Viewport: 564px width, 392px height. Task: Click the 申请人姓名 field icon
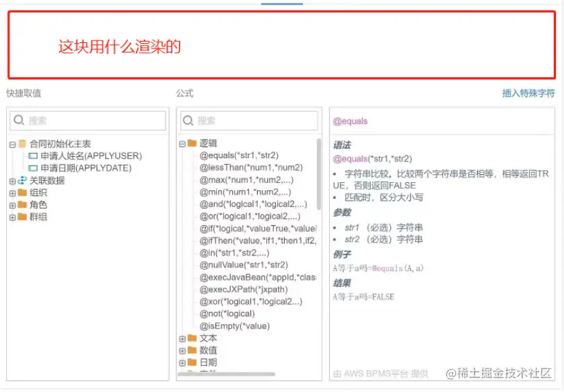33,156
